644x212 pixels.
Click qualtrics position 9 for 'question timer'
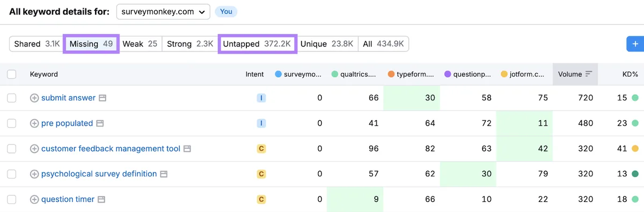(x=355, y=200)
